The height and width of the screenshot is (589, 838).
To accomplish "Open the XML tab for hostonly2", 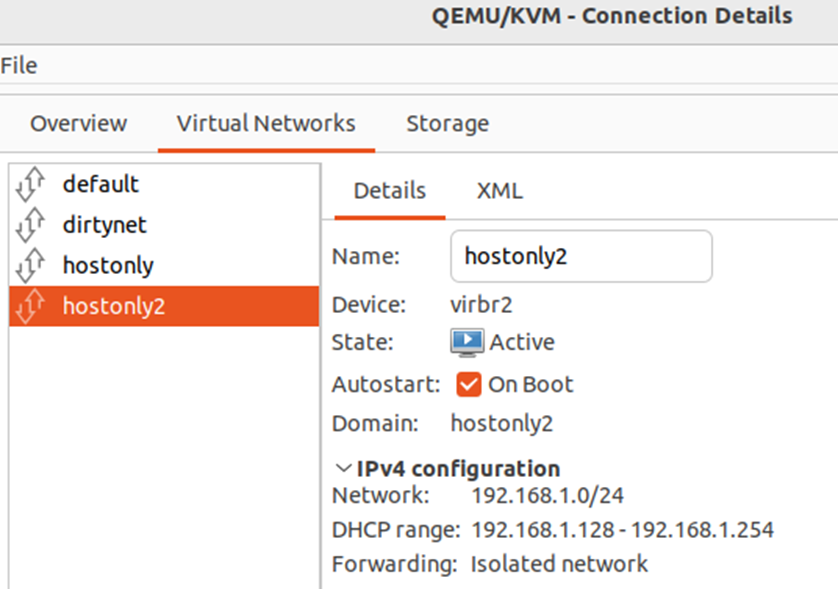I will (x=499, y=190).
